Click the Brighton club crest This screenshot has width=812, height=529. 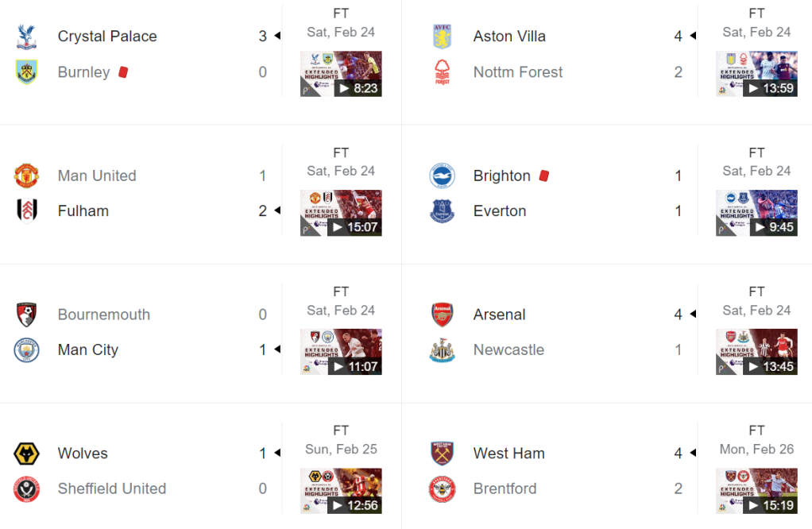pos(442,176)
